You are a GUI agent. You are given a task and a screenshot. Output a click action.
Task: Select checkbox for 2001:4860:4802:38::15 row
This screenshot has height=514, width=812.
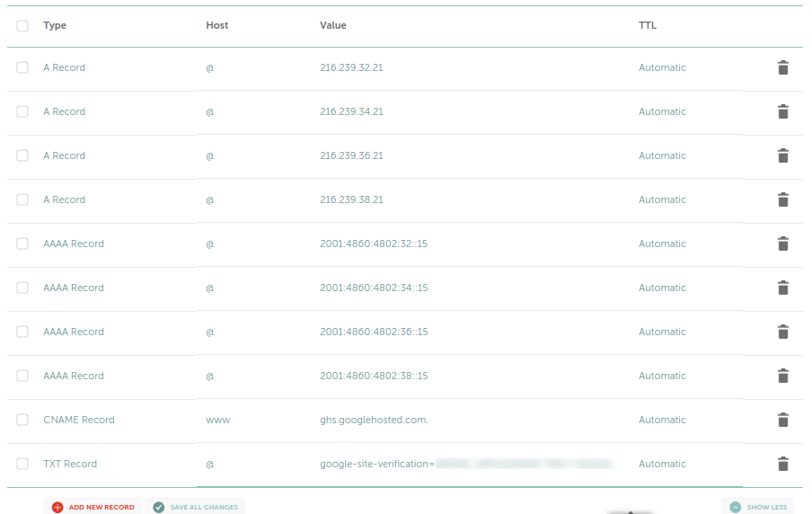(22, 376)
